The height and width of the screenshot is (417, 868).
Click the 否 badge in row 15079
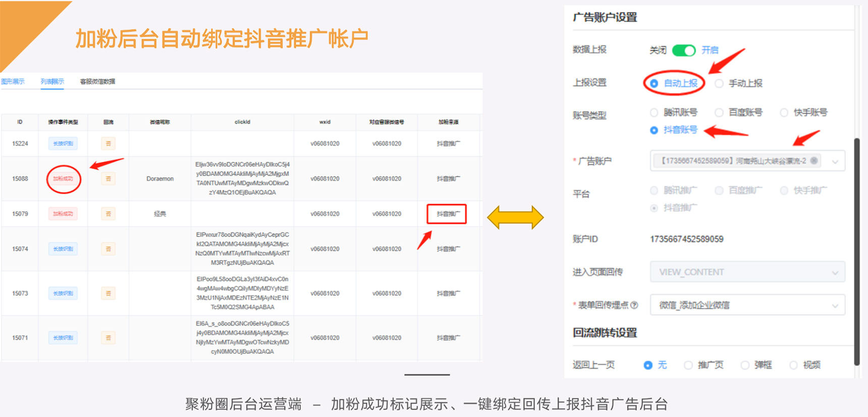tap(108, 214)
